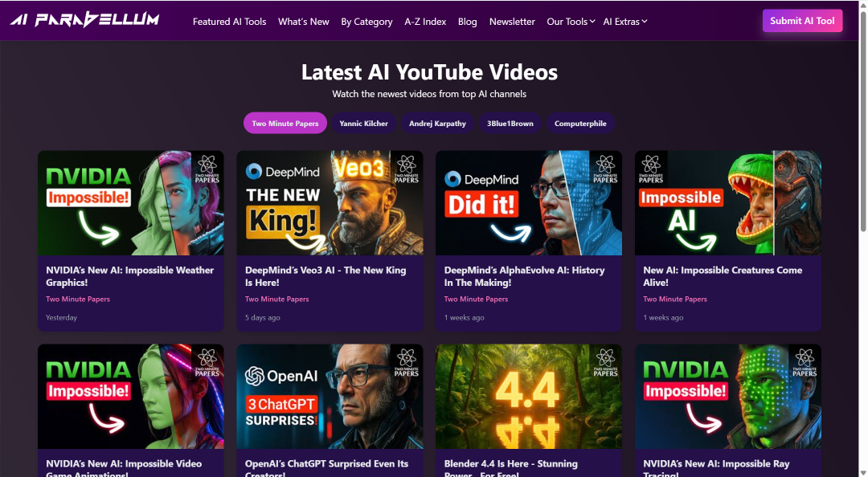The height and width of the screenshot is (477, 868).
Task: Click the Submit AI Tool button
Action: [x=802, y=20]
